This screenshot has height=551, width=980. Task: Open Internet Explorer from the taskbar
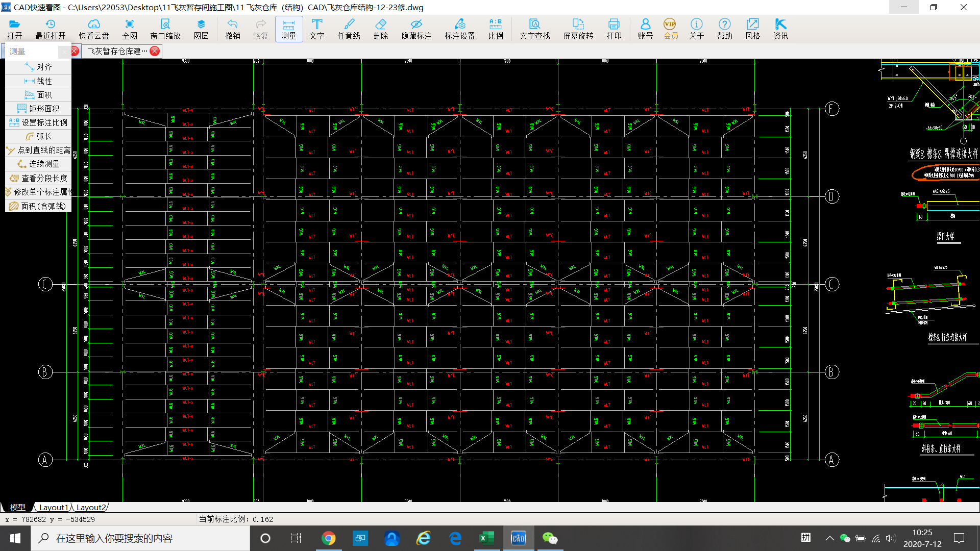coord(423,538)
